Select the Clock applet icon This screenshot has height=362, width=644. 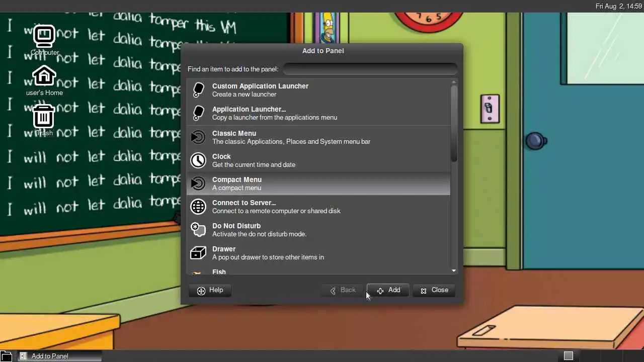pyautogui.click(x=198, y=160)
